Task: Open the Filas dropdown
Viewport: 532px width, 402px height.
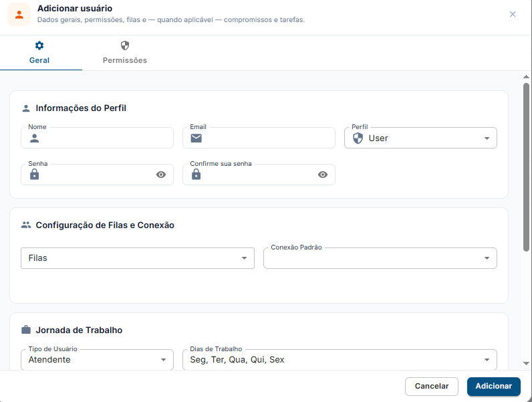Action: pos(138,258)
